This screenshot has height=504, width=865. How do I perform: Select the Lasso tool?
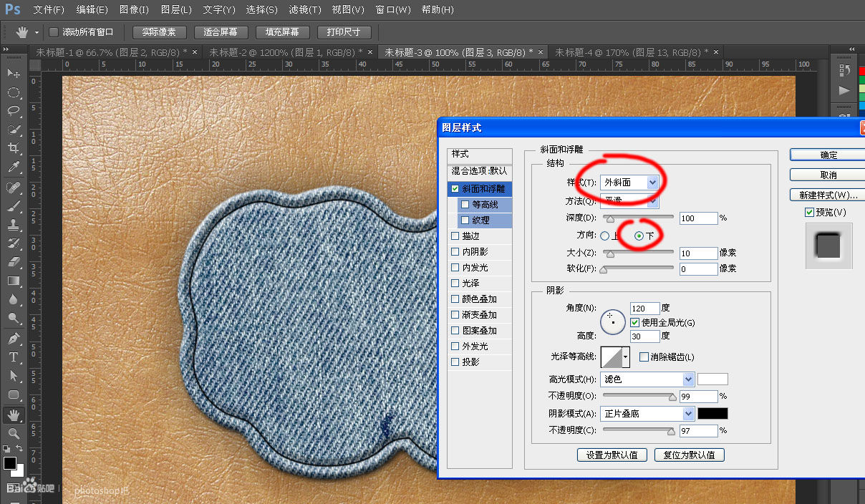coord(13,111)
